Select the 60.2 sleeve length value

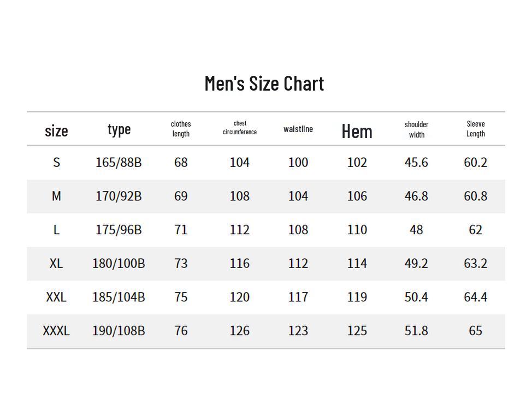click(475, 163)
